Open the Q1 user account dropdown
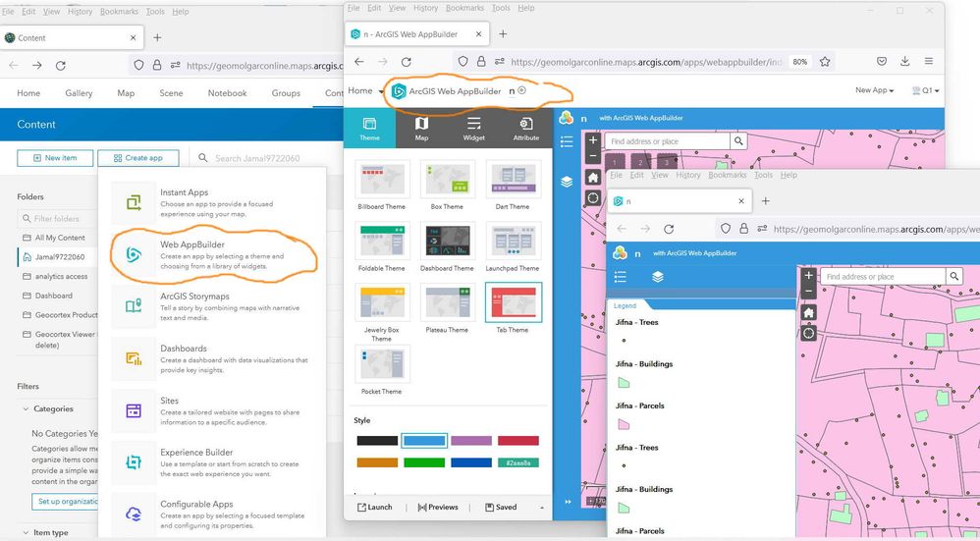 926,90
